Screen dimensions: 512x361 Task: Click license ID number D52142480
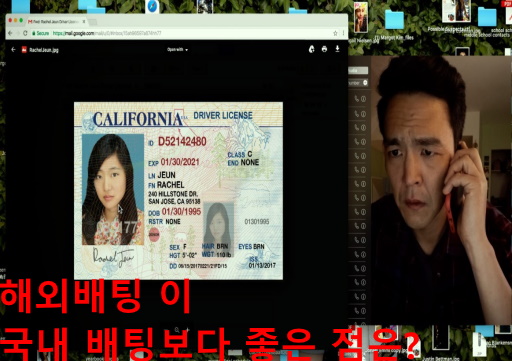(182, 142)
